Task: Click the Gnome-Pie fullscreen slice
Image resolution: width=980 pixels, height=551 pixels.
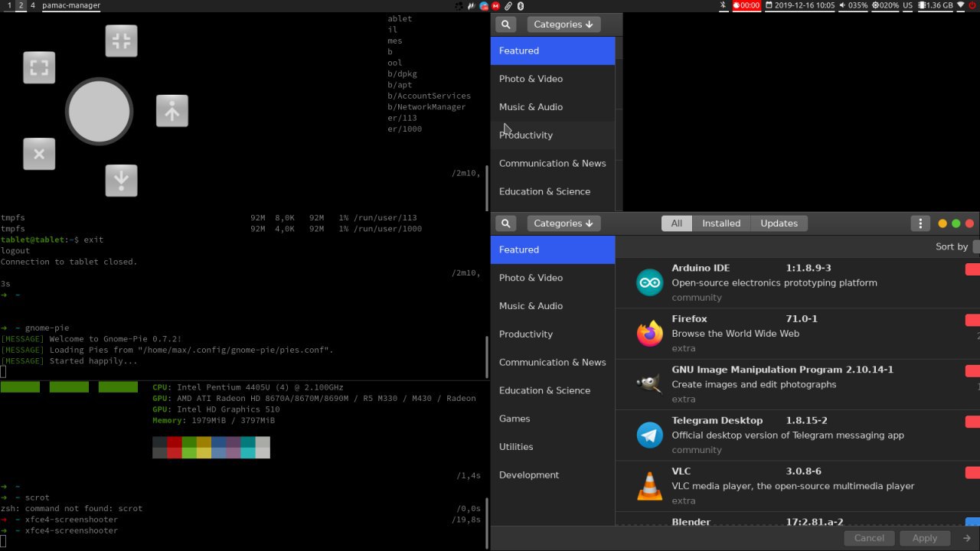Action: click(x=39, y=68)
